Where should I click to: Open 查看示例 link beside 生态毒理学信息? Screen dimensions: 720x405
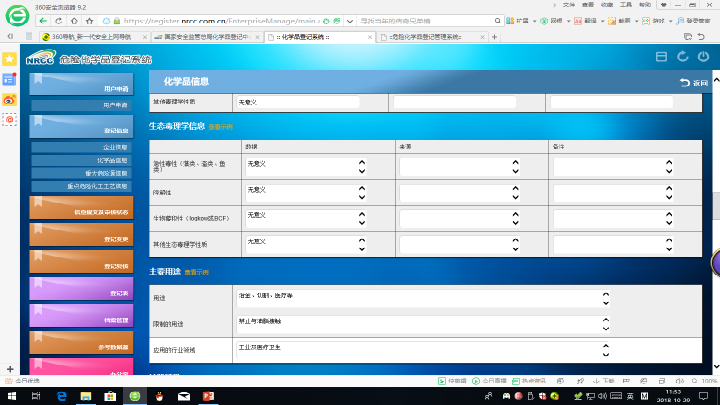(x=221, y=127)
